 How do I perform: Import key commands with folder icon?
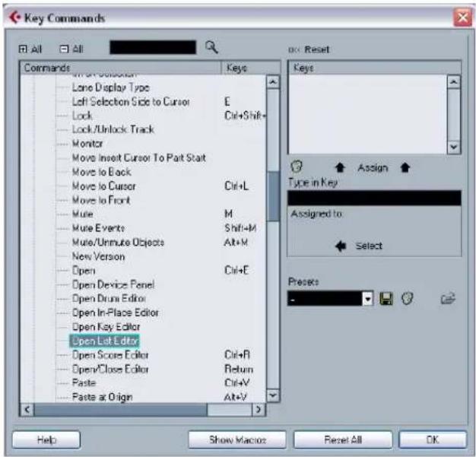coord(448,299)
